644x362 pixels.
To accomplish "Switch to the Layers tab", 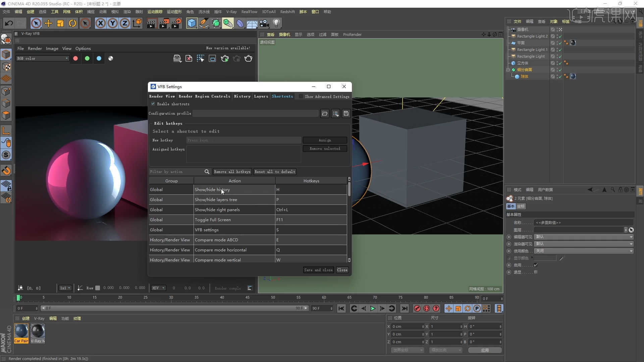I will (261, 97).
